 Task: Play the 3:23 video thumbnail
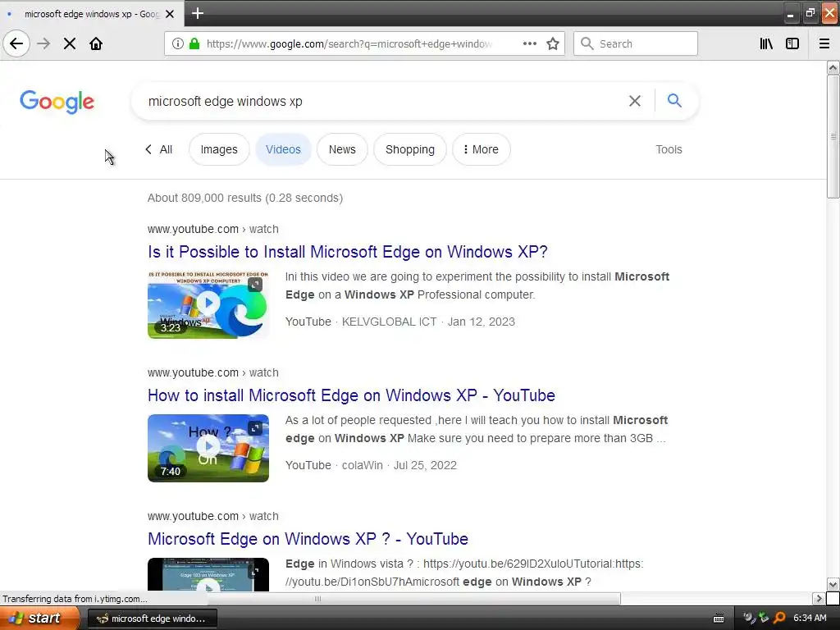(x=208, y=304)
